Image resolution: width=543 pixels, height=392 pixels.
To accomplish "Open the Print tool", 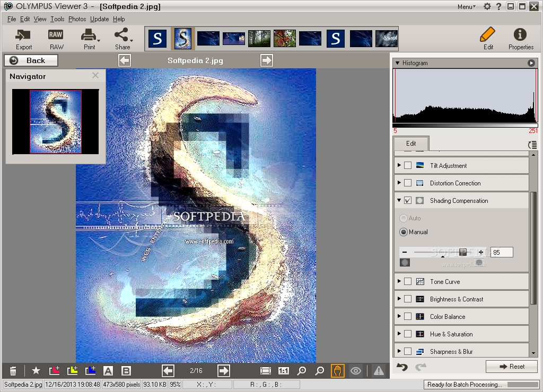I will coord(89,39).
